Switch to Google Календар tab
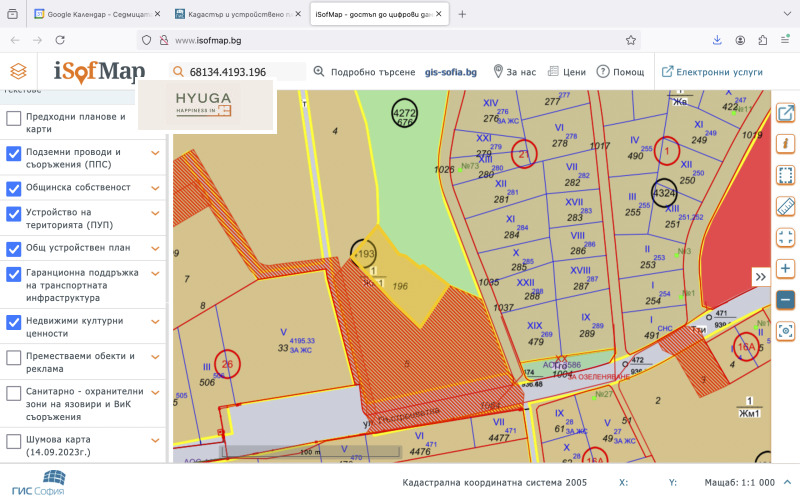 click(95, 14)
